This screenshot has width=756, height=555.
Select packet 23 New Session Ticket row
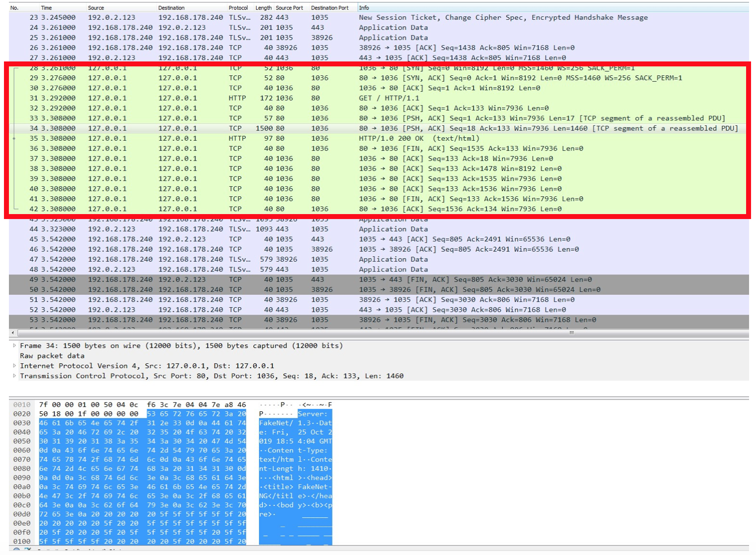click(x=503, y=17)
